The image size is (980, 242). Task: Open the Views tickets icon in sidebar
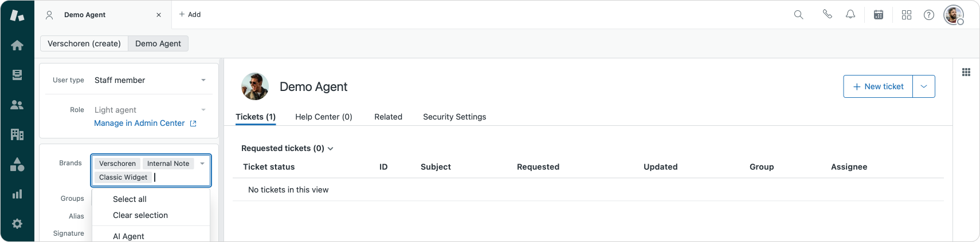pos(17,75)
